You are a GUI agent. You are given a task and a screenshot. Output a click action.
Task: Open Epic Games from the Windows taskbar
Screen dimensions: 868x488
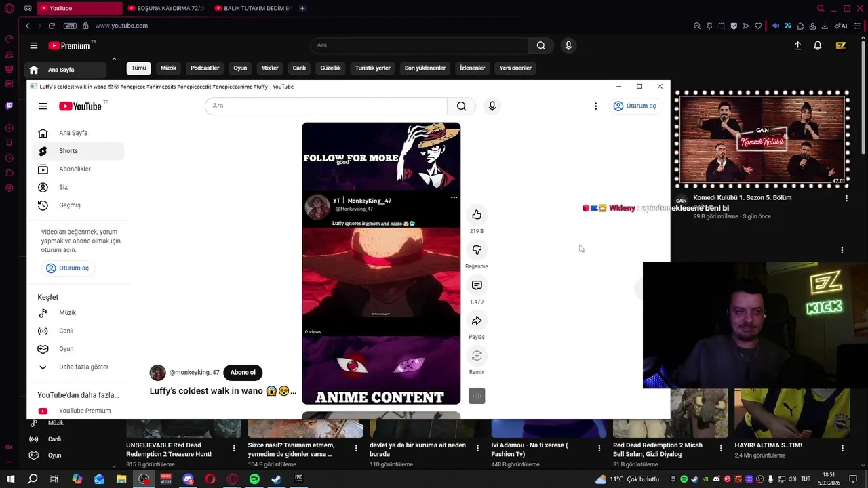tap(298, 479)
